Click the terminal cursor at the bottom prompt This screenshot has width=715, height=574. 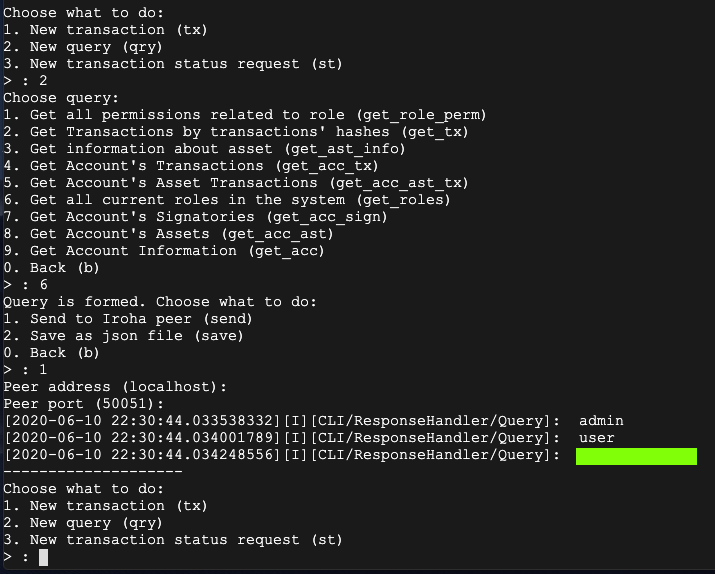(43, 557)
